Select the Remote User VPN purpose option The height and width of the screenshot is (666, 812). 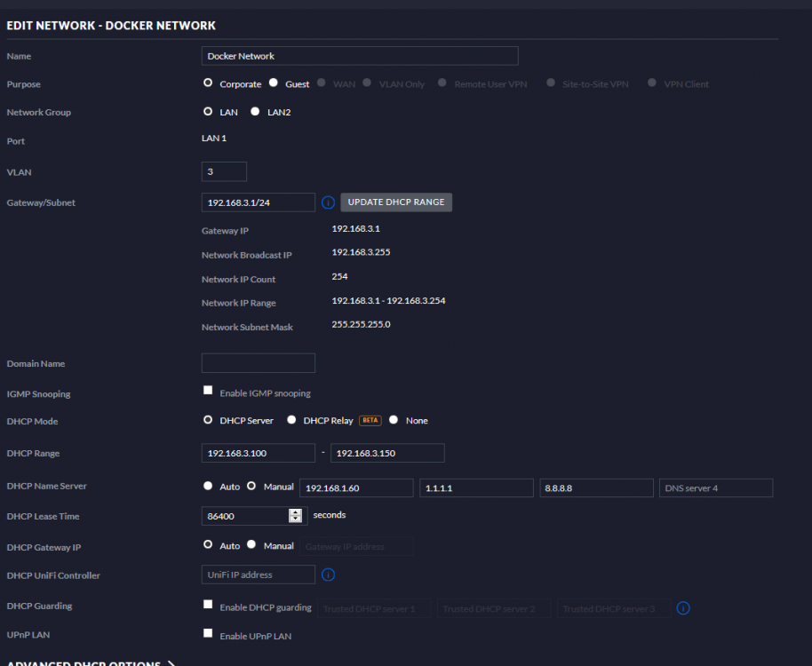(442, 83)
